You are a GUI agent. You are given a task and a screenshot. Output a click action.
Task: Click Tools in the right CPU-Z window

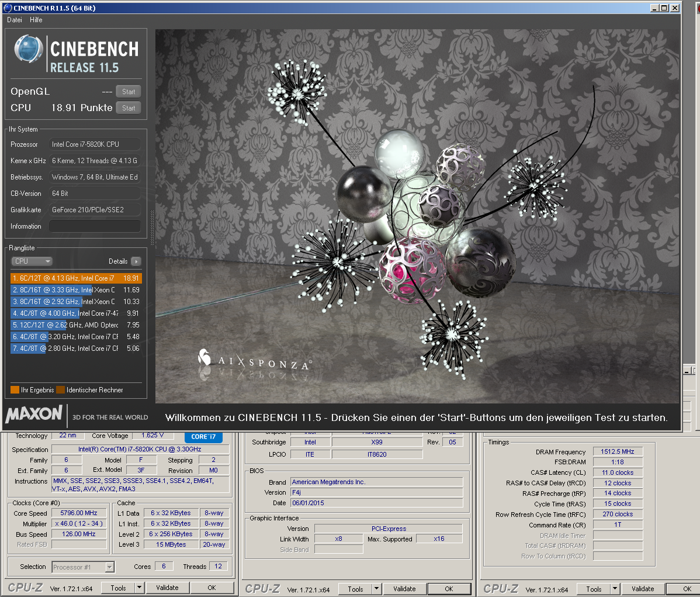(x=594, y=589)
